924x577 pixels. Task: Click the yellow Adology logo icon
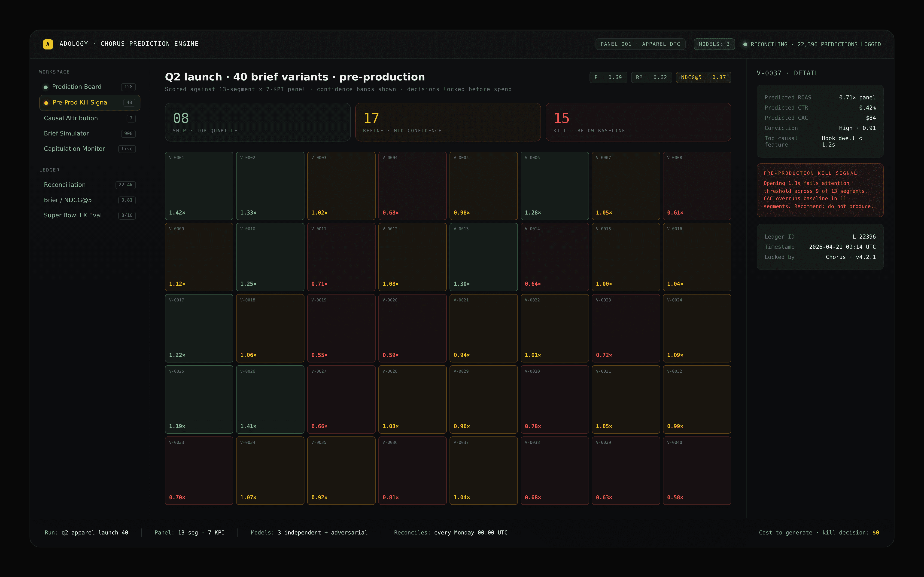point(48,44)
